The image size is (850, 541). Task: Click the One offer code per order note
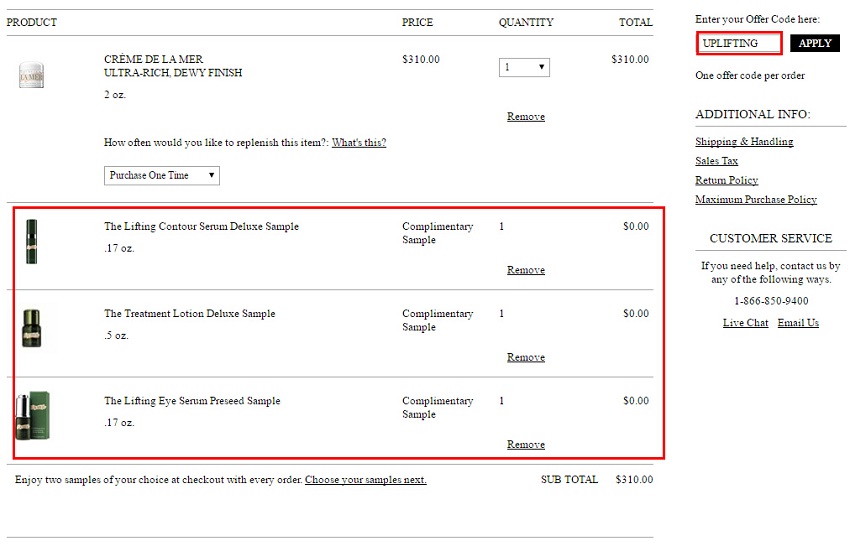750,75
